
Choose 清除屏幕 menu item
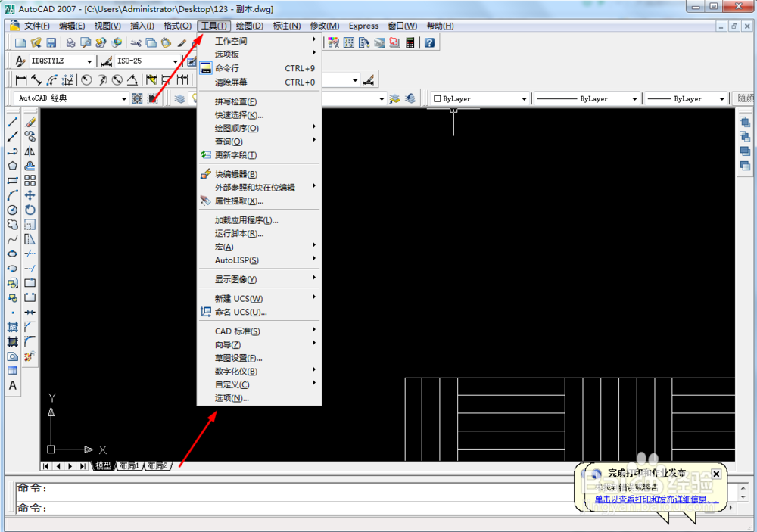click(259, 82)
